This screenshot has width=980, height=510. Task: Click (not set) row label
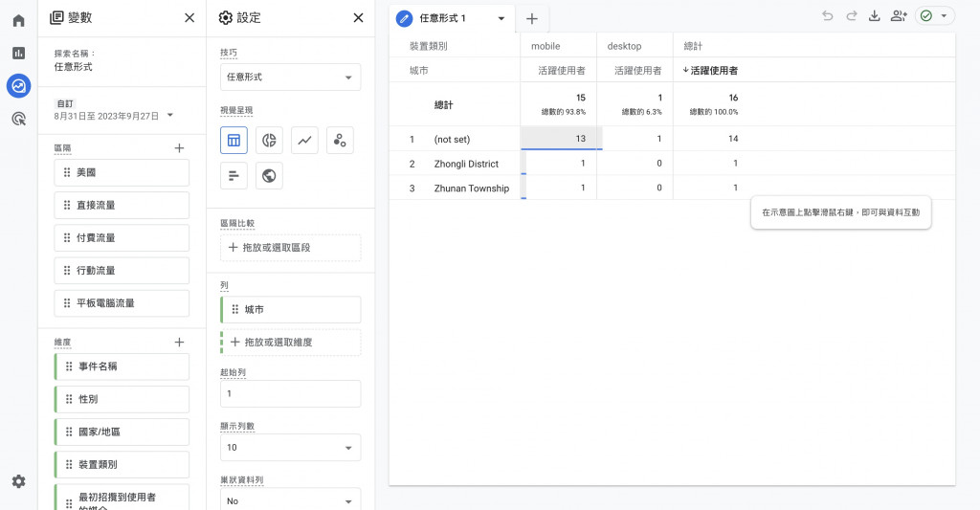click(x=452, y=140)
